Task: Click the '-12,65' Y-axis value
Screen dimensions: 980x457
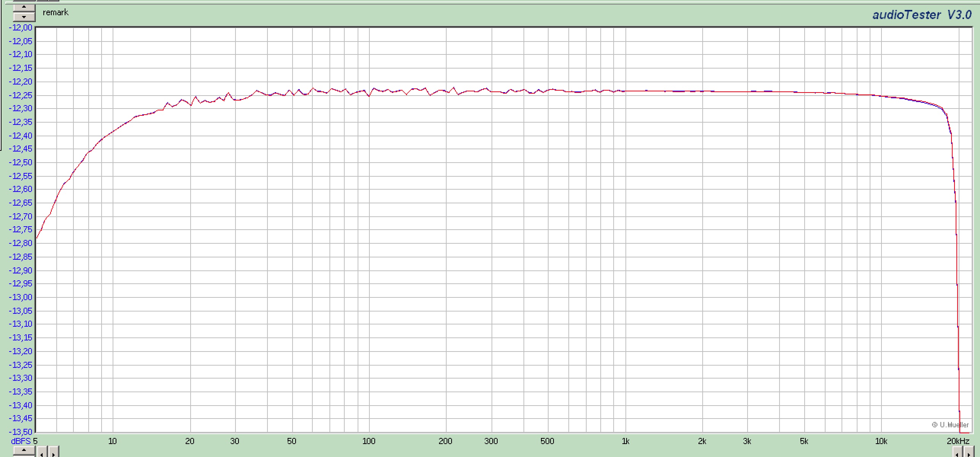Action: 21,203
